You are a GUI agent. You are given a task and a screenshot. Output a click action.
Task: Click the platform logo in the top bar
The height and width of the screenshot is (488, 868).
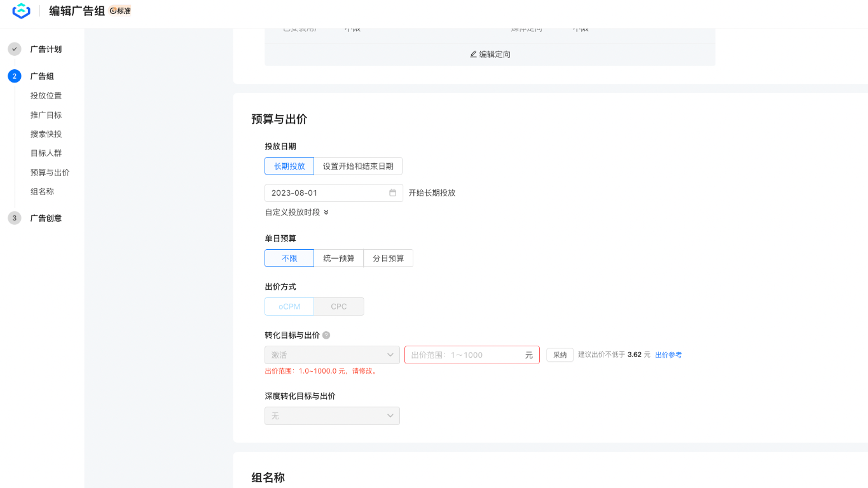(x=20, y=11)
